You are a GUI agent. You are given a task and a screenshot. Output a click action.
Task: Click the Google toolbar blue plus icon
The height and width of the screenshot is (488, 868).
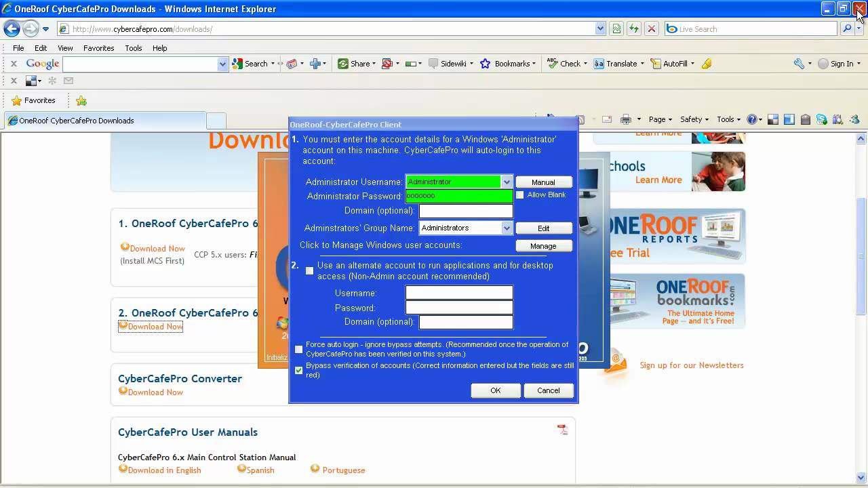(315, 64)
